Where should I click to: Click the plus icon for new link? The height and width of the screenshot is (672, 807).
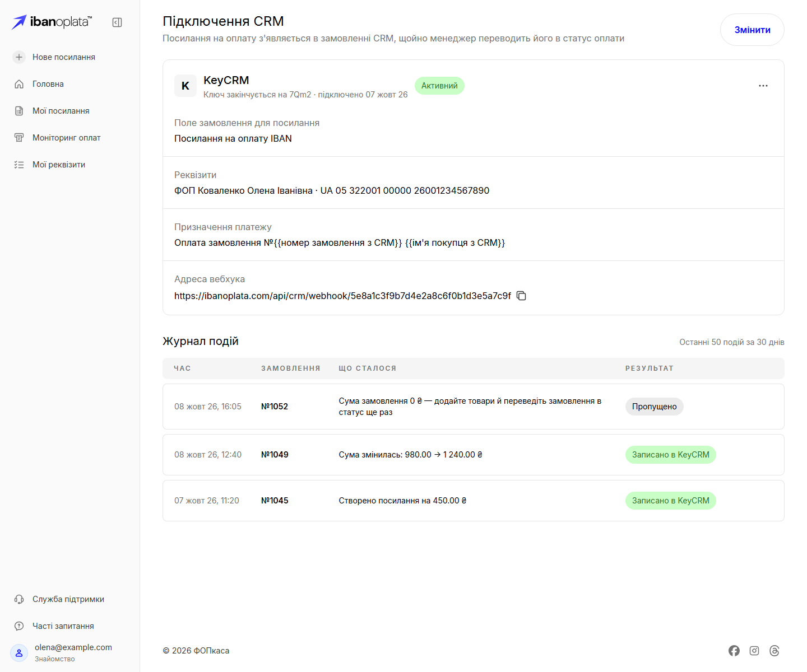[19, 57]
